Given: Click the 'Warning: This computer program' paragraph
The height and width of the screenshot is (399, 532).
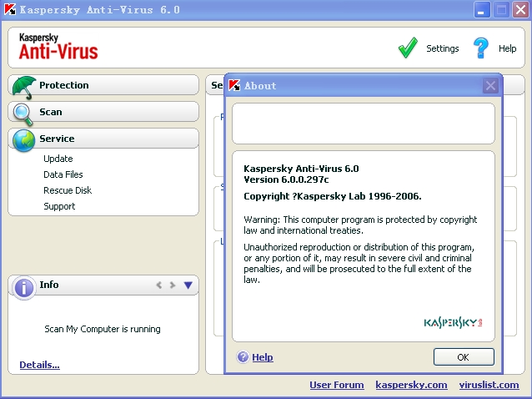Looking at the screenshot, I should [x=360, y=225].
